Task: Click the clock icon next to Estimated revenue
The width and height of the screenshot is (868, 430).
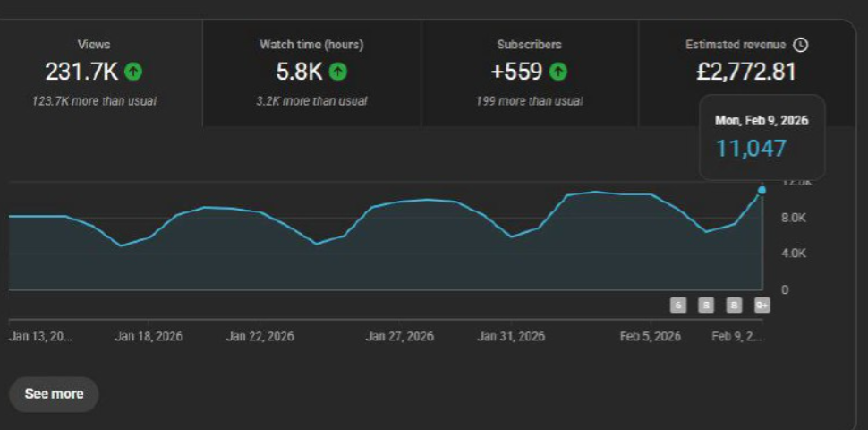Action: [801, 45]
